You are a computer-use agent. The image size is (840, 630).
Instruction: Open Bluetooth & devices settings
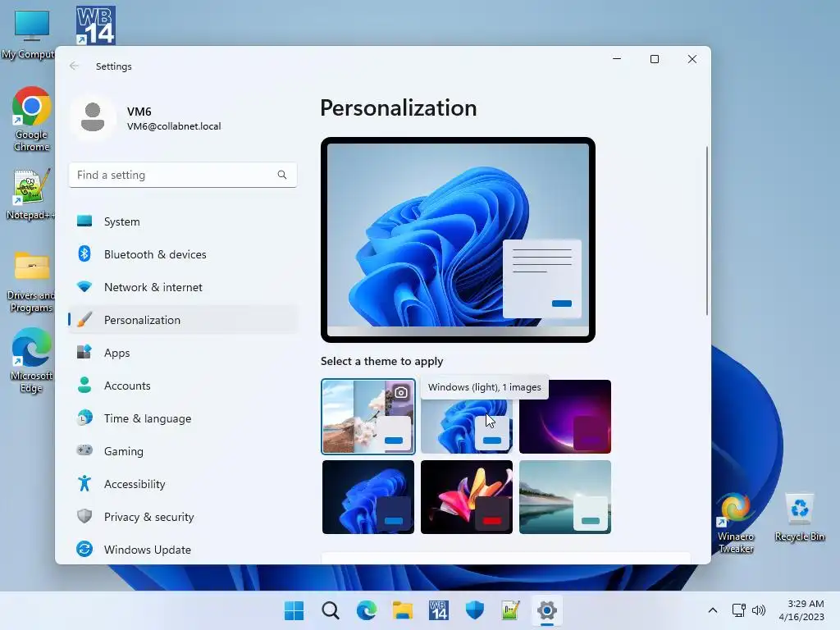[183, 254]
